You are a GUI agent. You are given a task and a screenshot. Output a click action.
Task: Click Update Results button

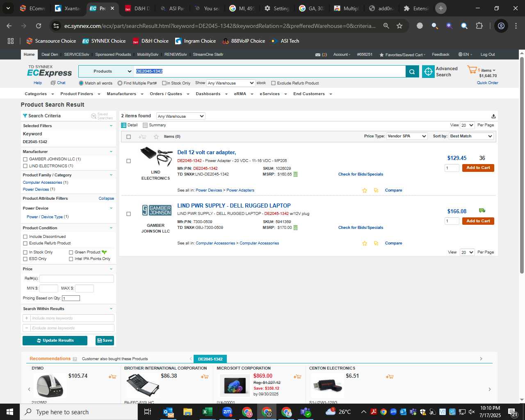point(55,340)
